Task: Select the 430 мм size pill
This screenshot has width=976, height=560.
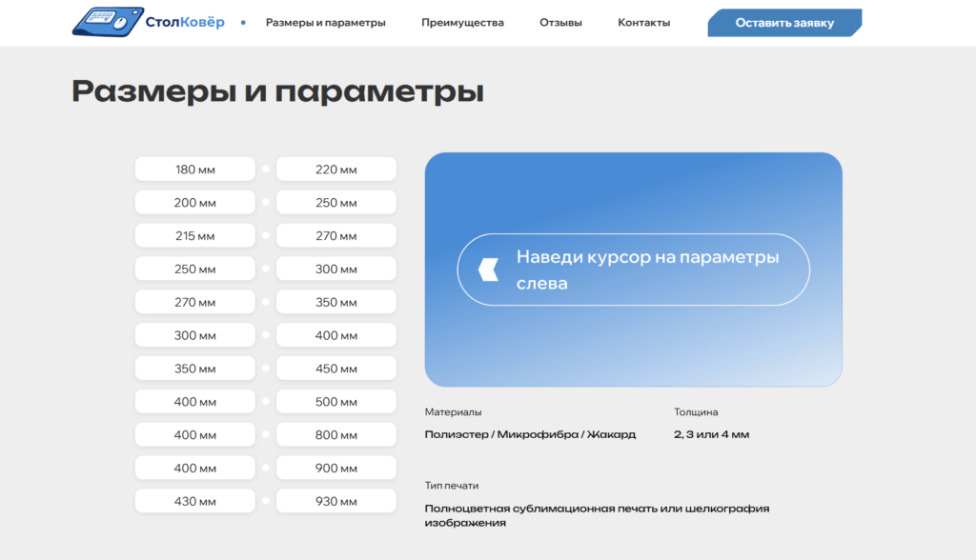Action: pyautogui.click(x=194, y=501)
